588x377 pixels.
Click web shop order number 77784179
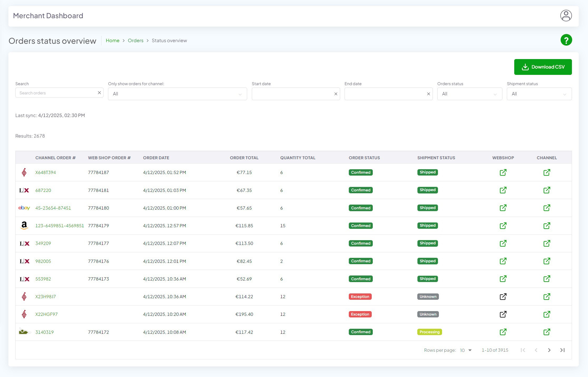[98, 226]
